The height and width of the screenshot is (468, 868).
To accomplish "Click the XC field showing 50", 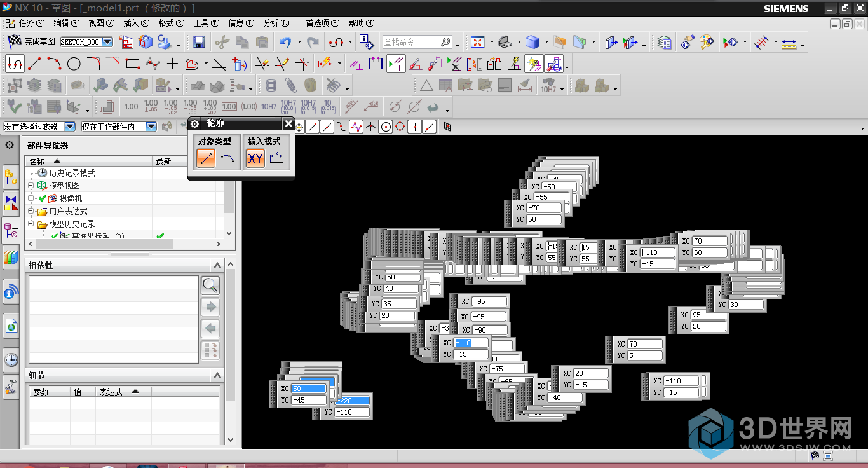I will pos(308,389).
